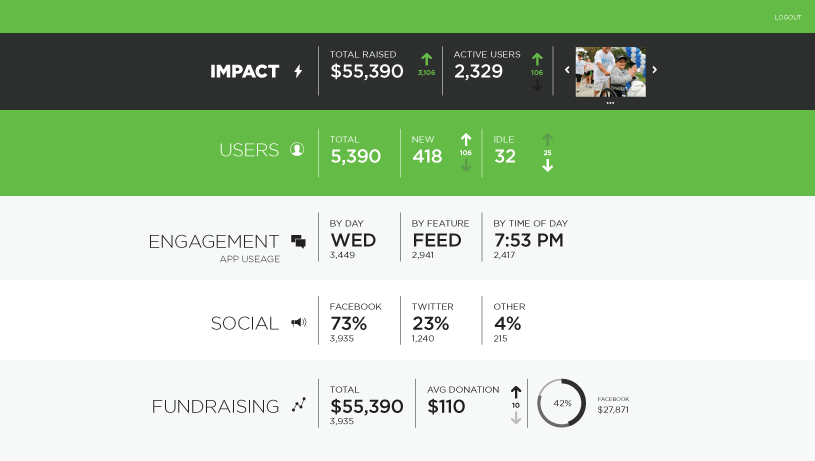
Task: Click the Social megaphone icon
Action: (299, 323)
